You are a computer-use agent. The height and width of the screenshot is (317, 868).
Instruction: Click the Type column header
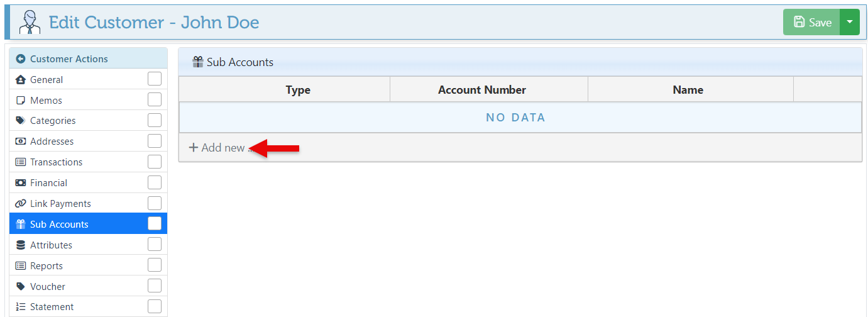pyautogui.click(x=298, y=90)
